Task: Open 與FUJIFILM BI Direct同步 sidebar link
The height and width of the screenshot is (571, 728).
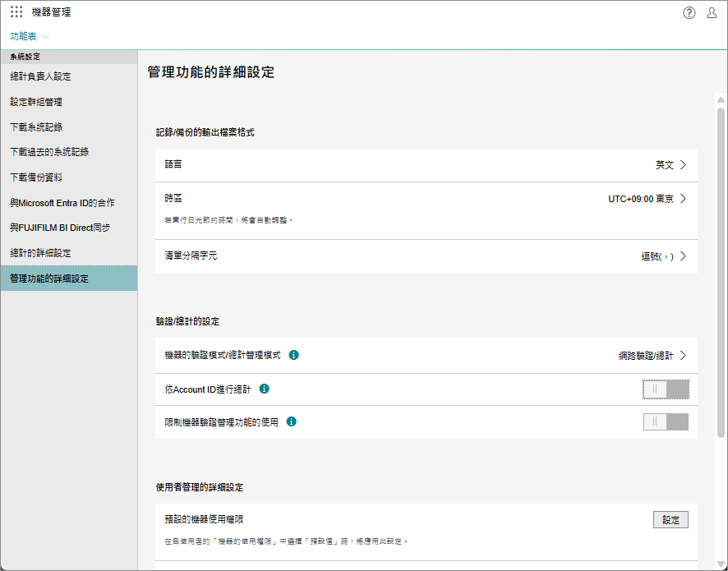Action: pyautogui.click(x=60, y=228)
